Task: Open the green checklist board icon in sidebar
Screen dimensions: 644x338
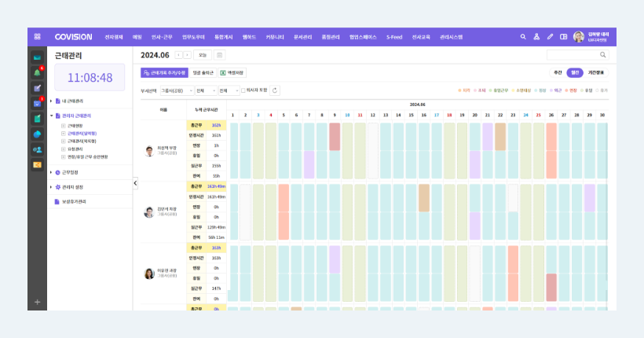Action: point(38,119)
